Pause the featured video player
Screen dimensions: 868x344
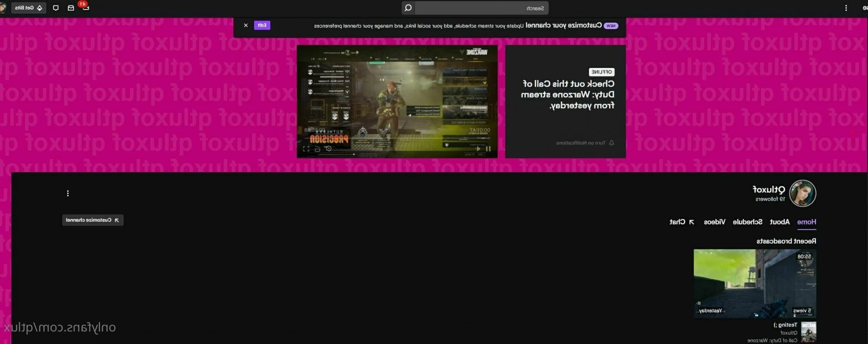pos(488,148)
